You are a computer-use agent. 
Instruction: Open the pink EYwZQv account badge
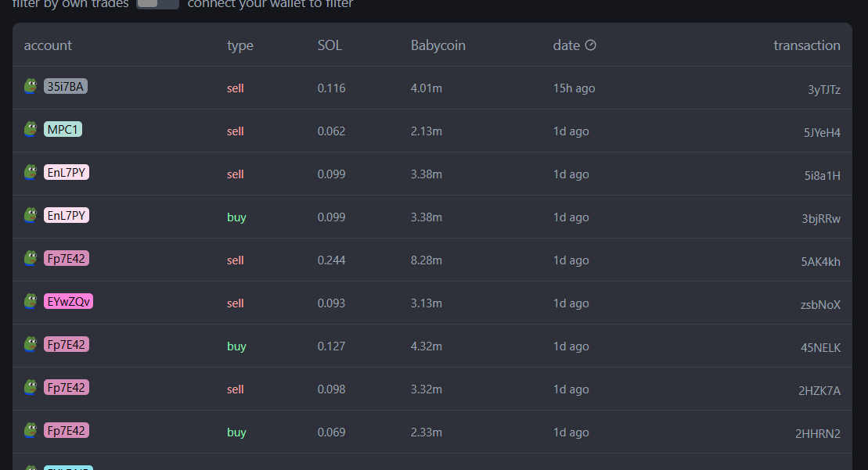click(68, 301)
